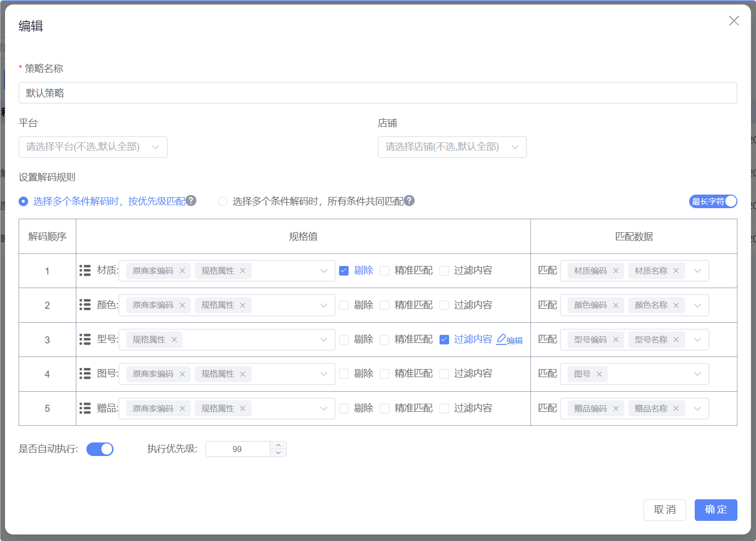Click the help icon beside 所有条件共同匹配
This screenshot has height=541, width=756.
click(409, 201)
